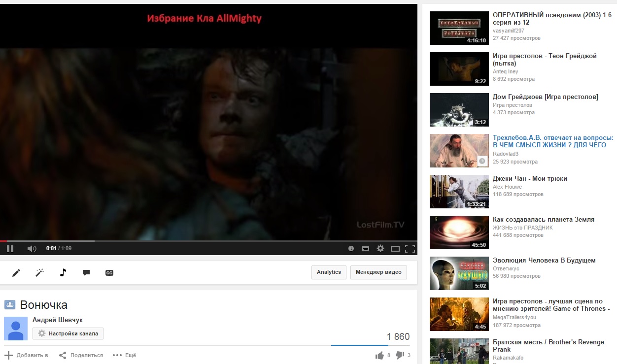Toggle subtitles in the player bar
This screenshot has height=364, width=617.
coord(366,248)
